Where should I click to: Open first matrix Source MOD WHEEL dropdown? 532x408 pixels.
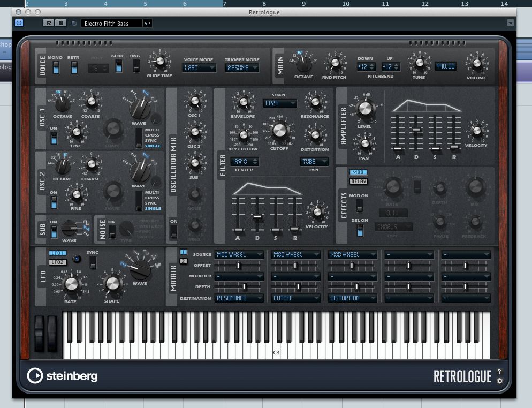[239, 254]
